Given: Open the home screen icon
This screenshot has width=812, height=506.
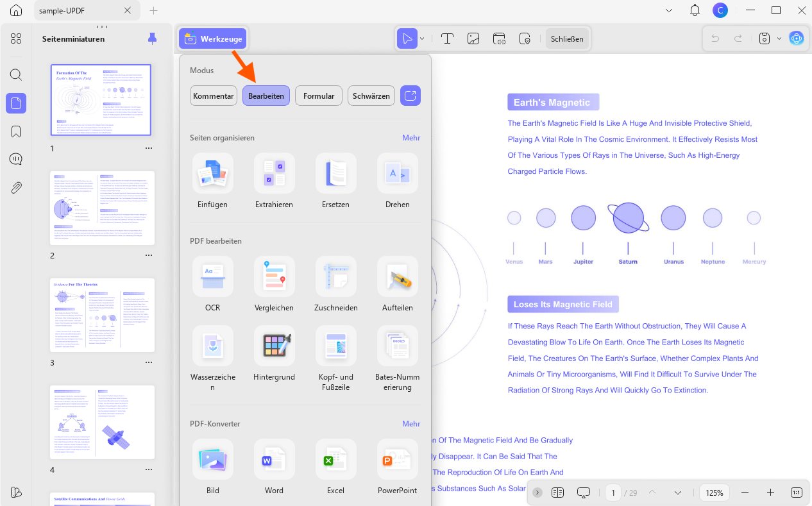Looking at the screenshot, I should click(16, 11).
